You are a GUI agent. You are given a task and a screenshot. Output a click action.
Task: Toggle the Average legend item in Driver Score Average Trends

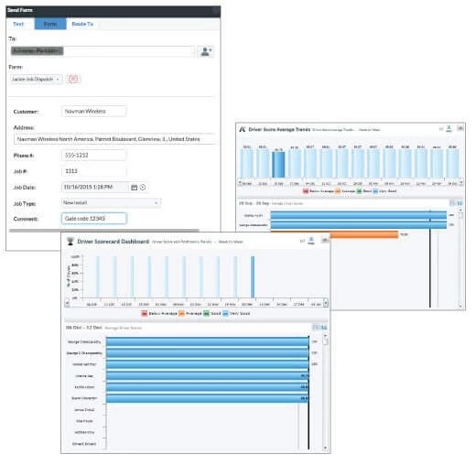point(345,191)
